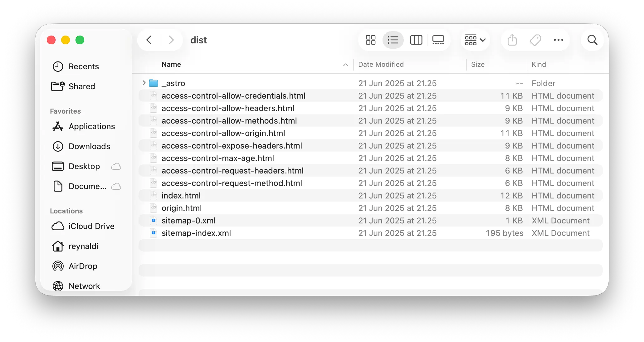Select the index.html file
The height and width of the screenshot is (342, 644).
coord(181,195)
